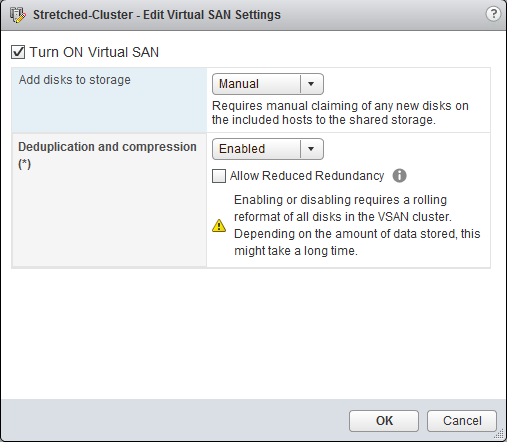Enable the Allow Reduced Redundancy checkbox

tap(219, 176)
